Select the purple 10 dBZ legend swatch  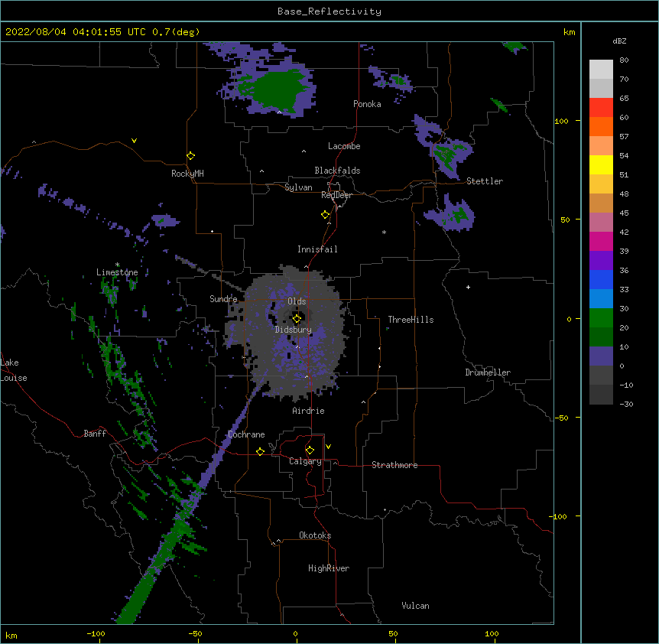601,356
